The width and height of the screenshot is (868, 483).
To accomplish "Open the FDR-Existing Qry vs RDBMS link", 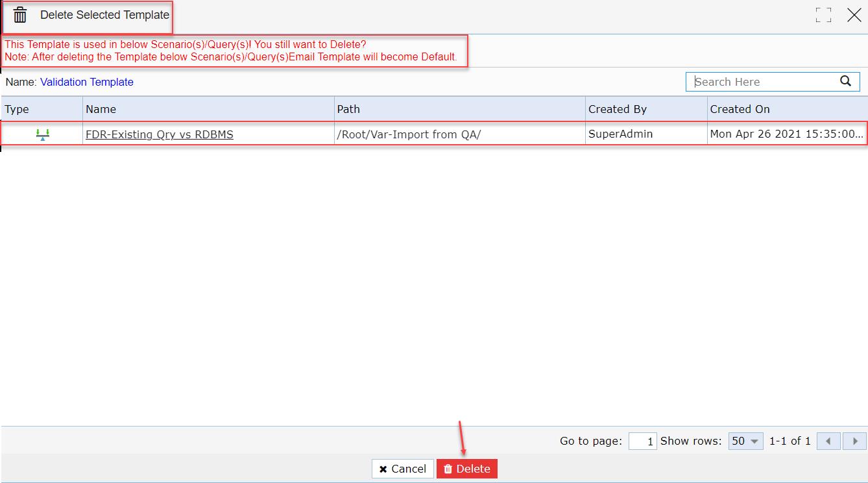I will coord(160,134).
